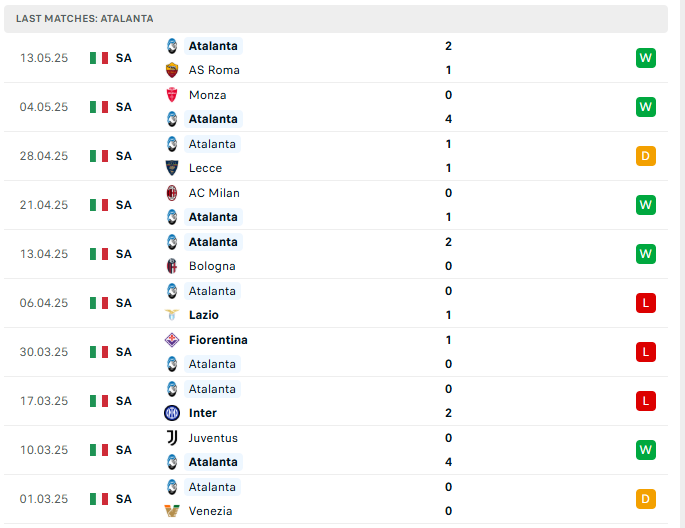The width and height of the screenshot is (685, 528).
Task: Open the Juventus team link
Action: click(x=213, y=438)
